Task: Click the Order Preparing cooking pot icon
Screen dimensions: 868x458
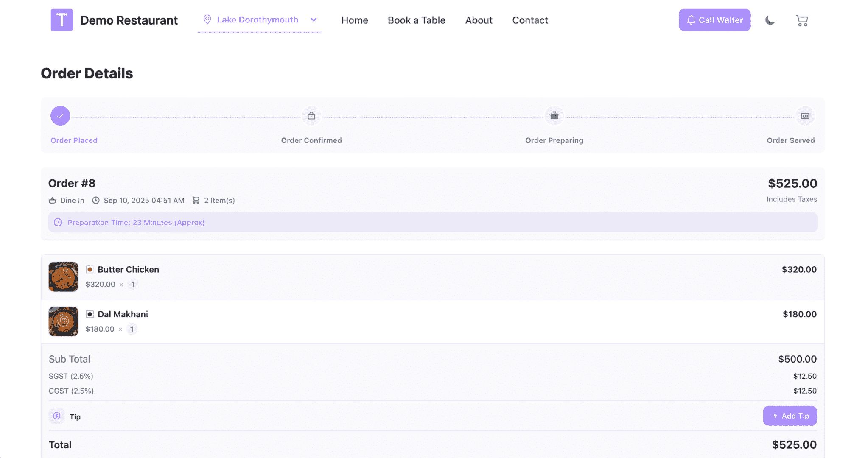Action: tap(554, 115)
